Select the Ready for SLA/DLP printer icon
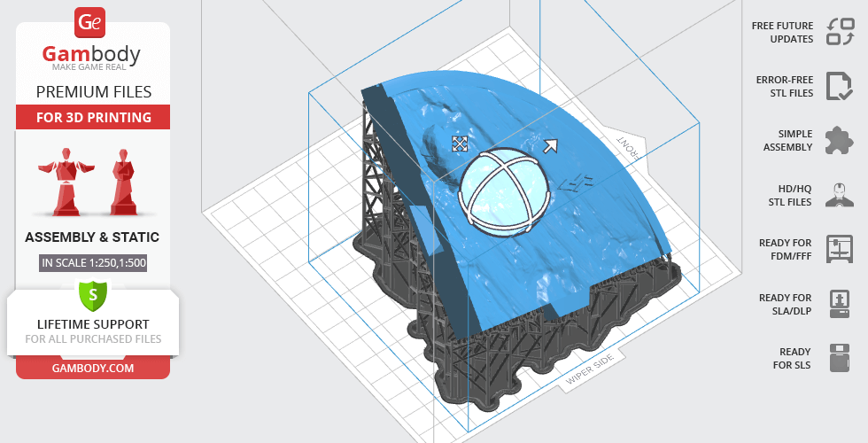This screenshot has width=868, height=443. (x=839, y=304)
